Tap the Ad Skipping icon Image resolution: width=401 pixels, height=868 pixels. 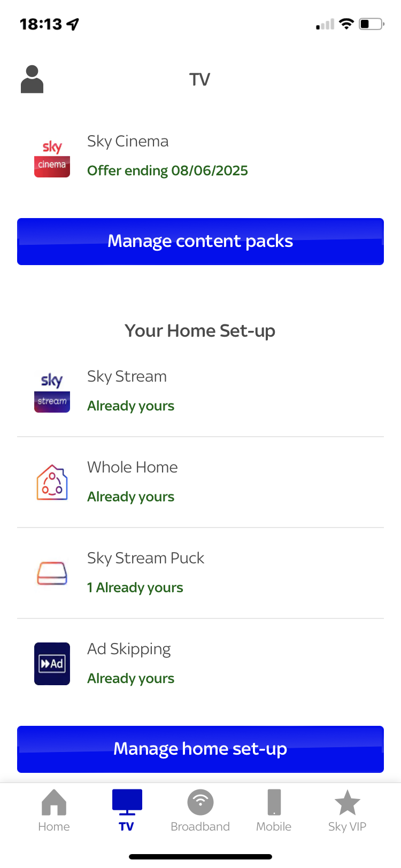click(52, 664)
